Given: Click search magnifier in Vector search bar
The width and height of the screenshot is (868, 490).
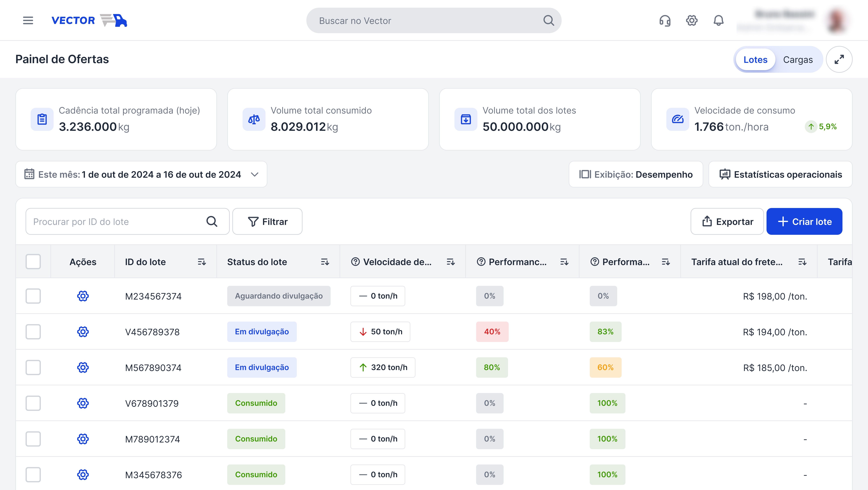Looking at the screenshot, I should coord(549,21).
